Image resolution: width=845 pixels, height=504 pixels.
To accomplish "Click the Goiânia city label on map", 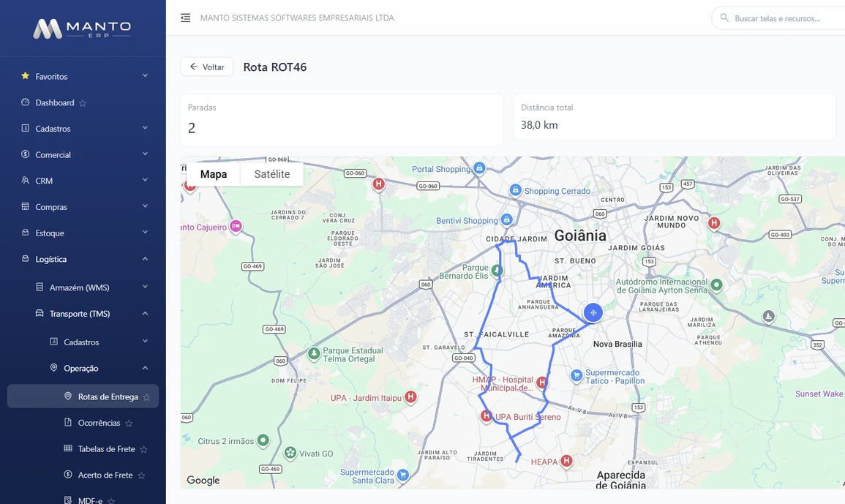I will point(580,236).
